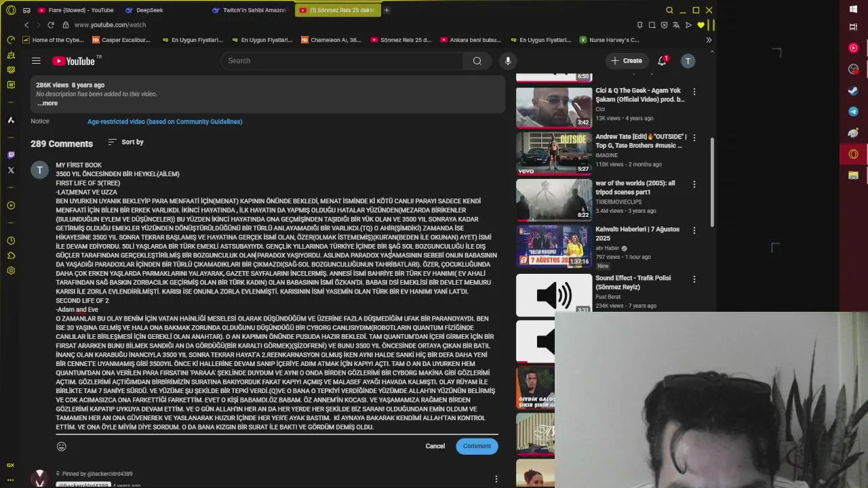Open options for war of the worlds video
The image size is (868, 488).
(694, 184)
